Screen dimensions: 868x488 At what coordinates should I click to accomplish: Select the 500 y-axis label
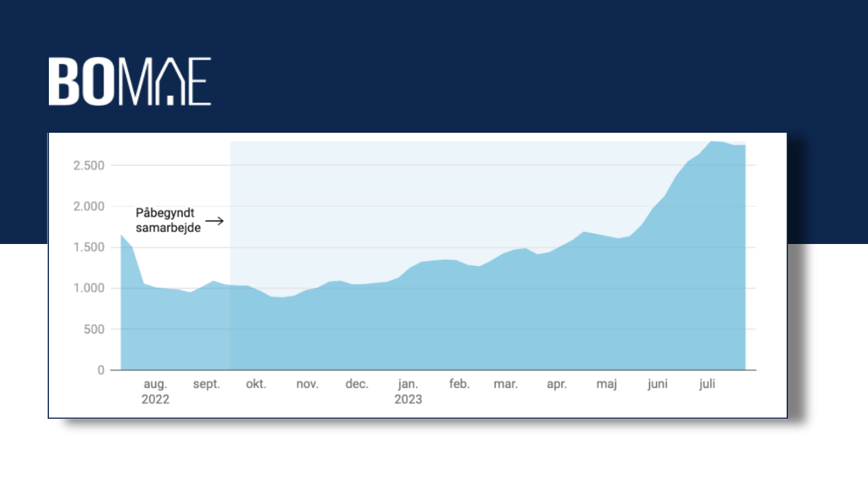pyautogui.click(x=93, y=329)
